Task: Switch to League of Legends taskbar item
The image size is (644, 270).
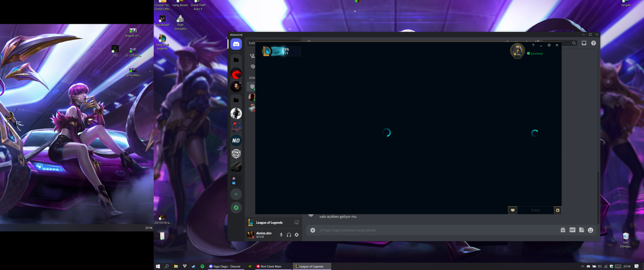Action: click(312, 266)
